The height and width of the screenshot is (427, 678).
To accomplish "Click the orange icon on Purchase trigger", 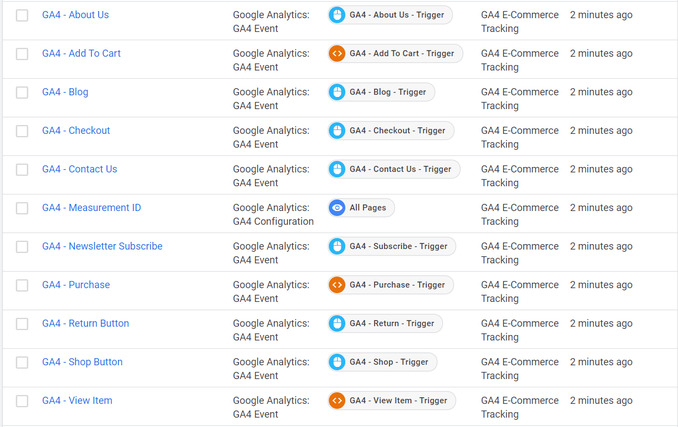I will click(x=337, y=285).
